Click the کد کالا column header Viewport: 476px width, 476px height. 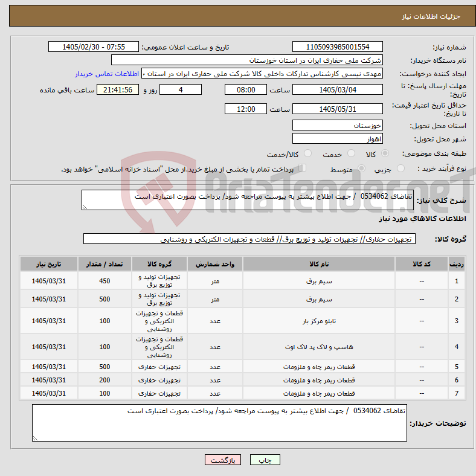pyautogui.click(x=422, y=264)
